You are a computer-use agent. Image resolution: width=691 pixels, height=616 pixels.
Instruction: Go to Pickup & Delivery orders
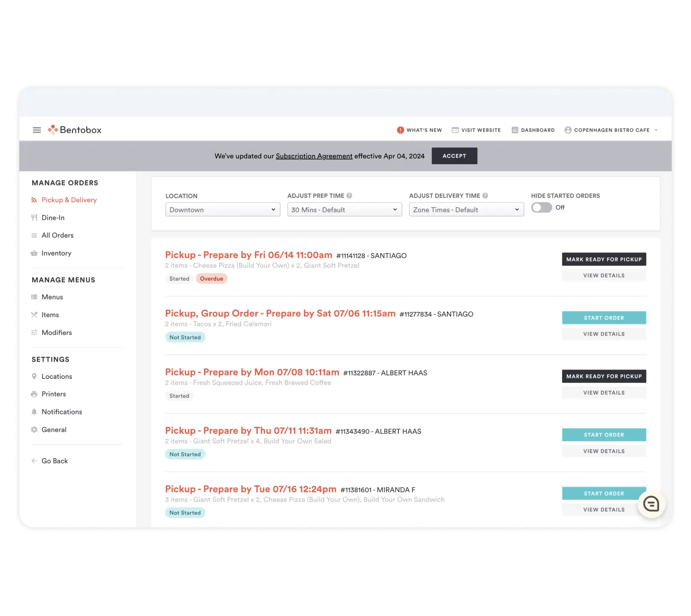(x=69, y=200)
